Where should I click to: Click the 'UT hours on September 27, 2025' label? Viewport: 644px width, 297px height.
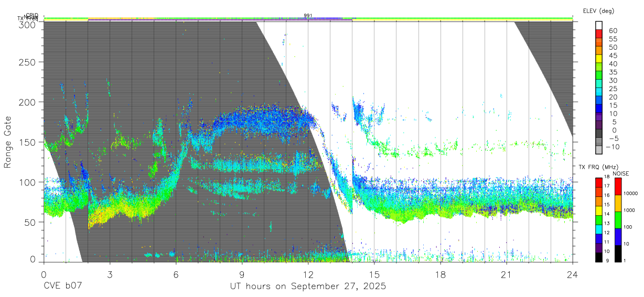(x=308, y=287)
